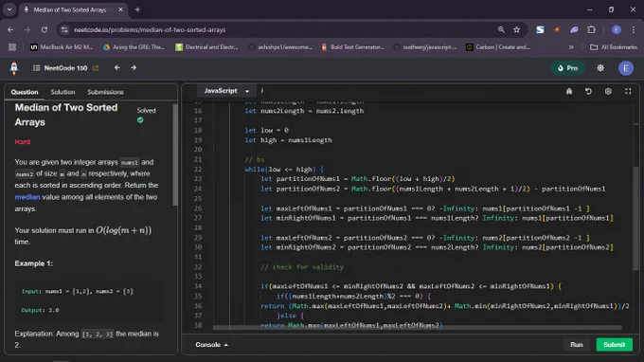Click the Median of Two Sorted Arrays title

click(x=66, y=115)
